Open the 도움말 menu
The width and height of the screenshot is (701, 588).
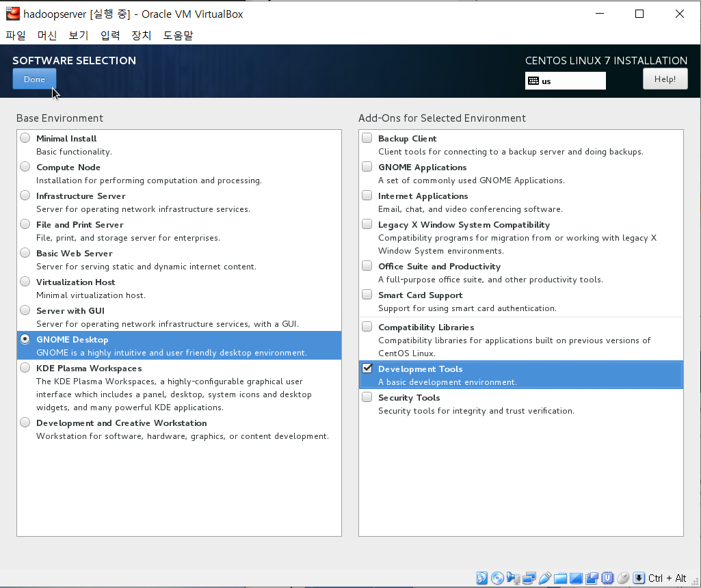click(178, 36)
